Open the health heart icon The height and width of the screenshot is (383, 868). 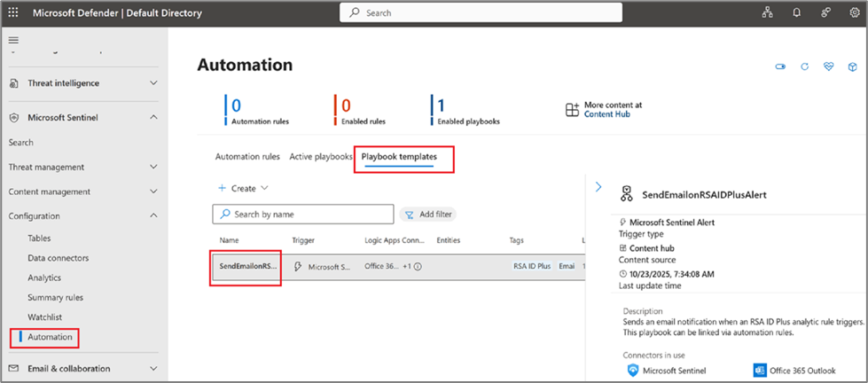click(x=829, y=66)
